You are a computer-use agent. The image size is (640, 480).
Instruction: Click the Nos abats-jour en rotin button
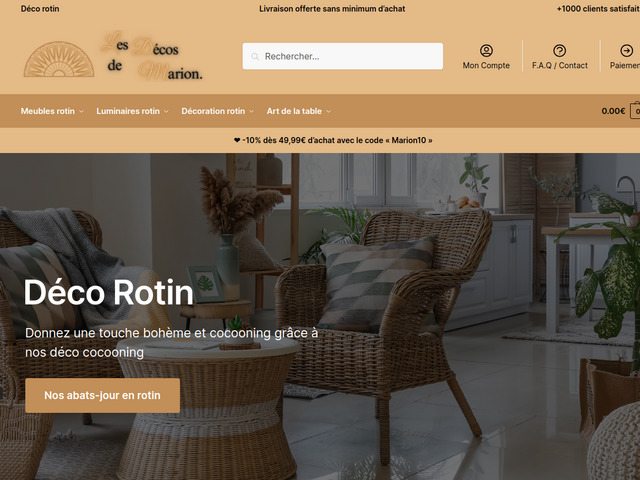point(102,396)
